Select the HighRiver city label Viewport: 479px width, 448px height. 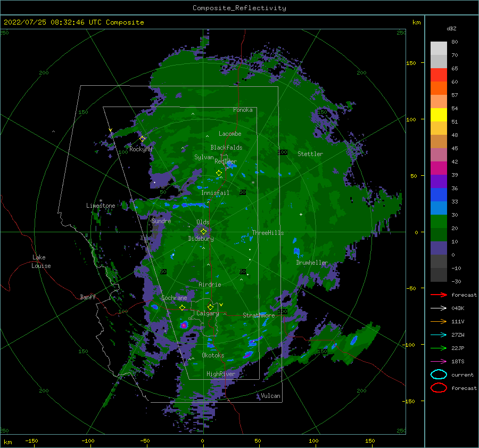tap(221, 374)
